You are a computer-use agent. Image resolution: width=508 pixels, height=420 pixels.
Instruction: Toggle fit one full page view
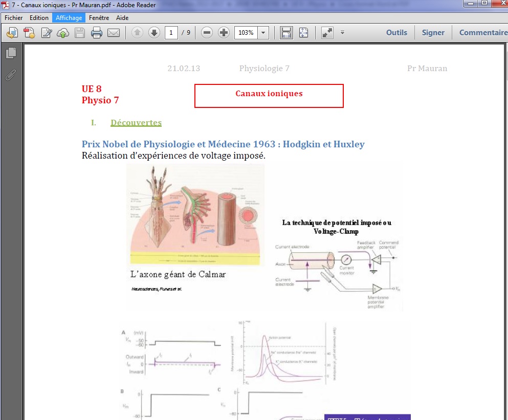click(304, 33)
